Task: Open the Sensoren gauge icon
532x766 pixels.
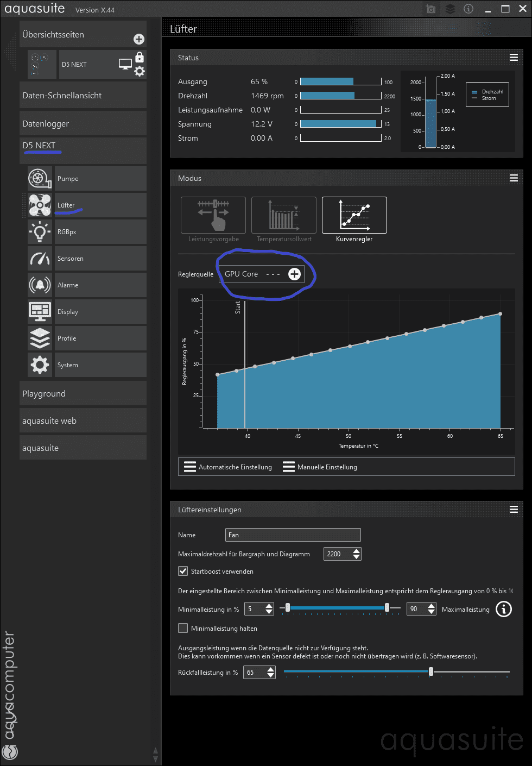Action: tap(40, 258)
